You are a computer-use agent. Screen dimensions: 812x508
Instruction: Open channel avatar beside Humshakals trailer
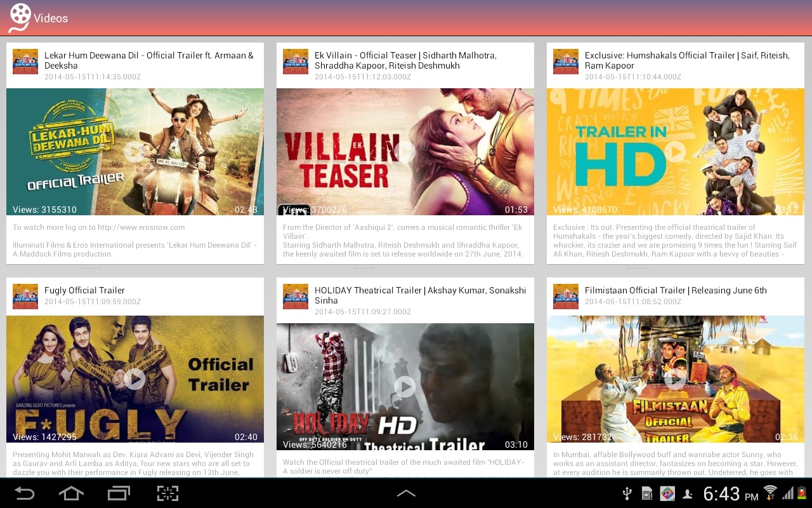click(x=566, y=62)
